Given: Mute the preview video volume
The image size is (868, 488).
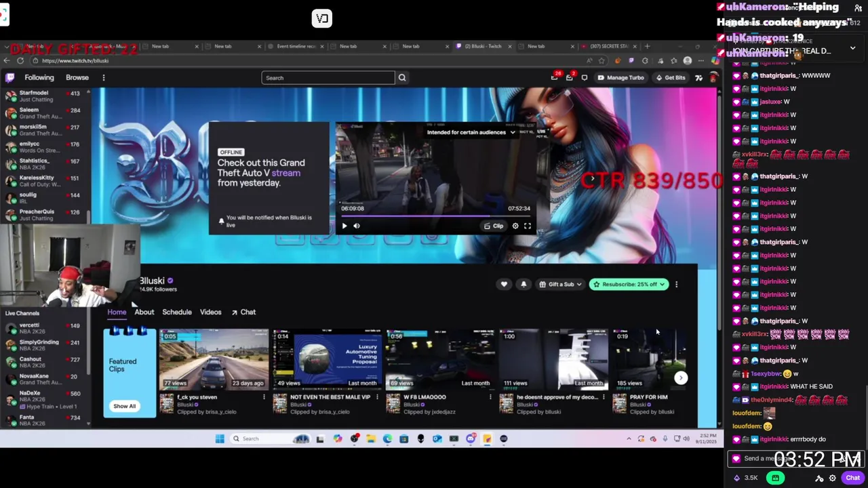Looking at the screenshot, I should tap(357, 226).
